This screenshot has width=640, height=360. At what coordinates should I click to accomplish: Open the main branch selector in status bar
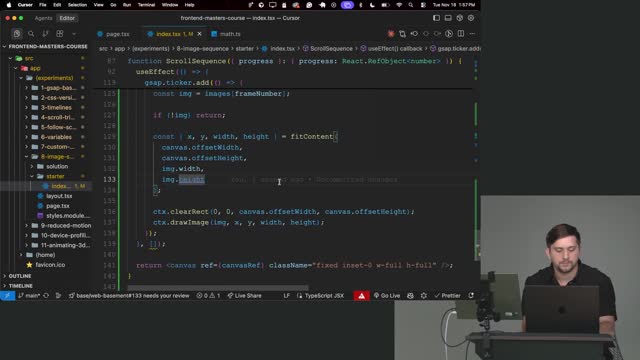pos(29,296)
